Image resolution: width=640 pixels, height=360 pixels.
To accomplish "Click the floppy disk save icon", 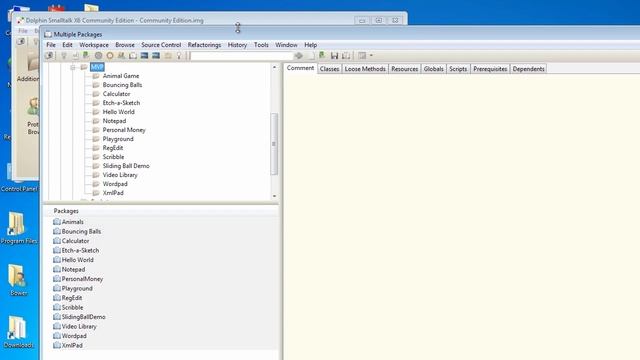I will [x=334, y=56].
